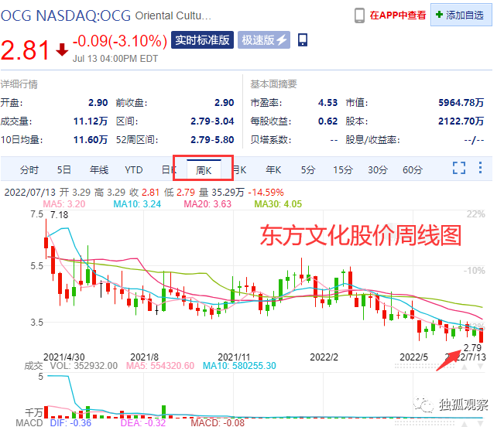
Task: Select the 30分 interval tab
Action: pos(378,169)
